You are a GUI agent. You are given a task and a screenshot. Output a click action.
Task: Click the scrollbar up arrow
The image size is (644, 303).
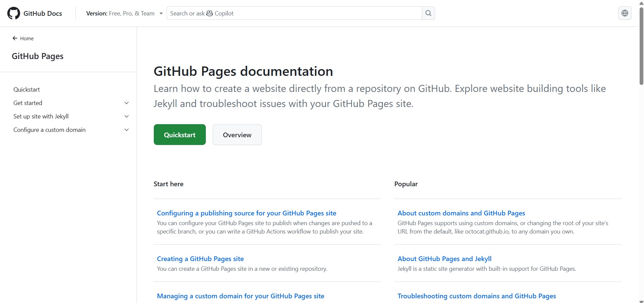point(641,3)
